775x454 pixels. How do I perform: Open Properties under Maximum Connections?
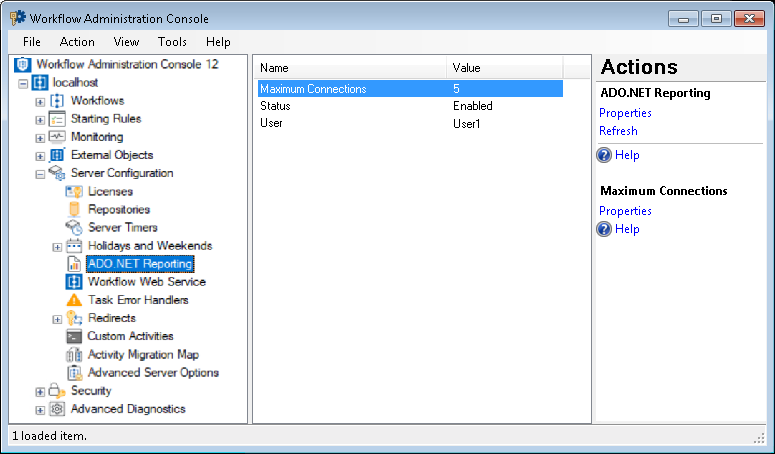point(625,211)
